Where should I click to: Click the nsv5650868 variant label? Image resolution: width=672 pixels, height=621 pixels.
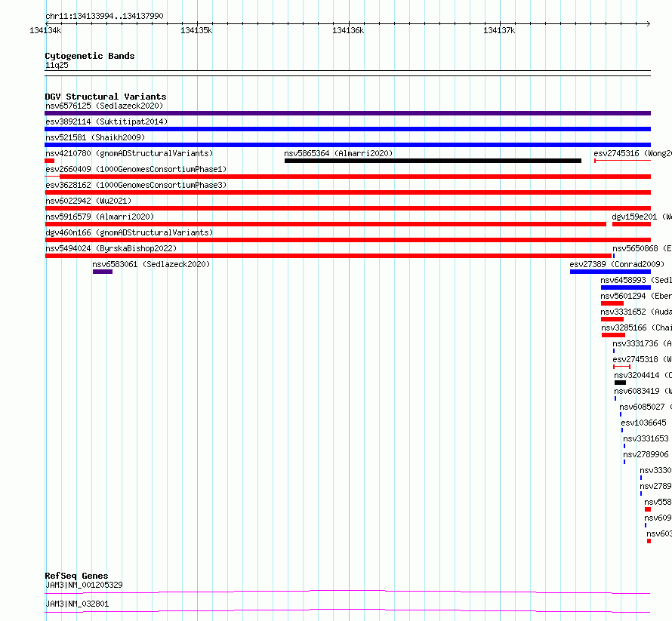pos(642,248)
